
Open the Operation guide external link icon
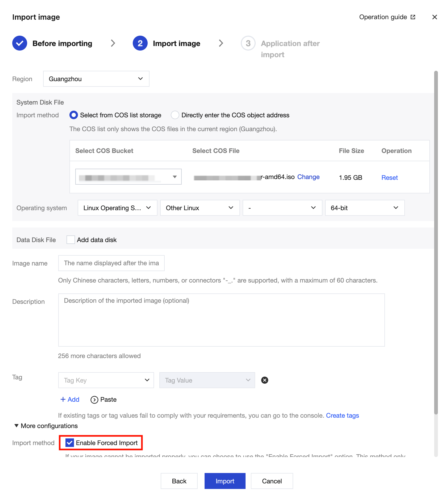pyautogui.click(x=413, y=17)
